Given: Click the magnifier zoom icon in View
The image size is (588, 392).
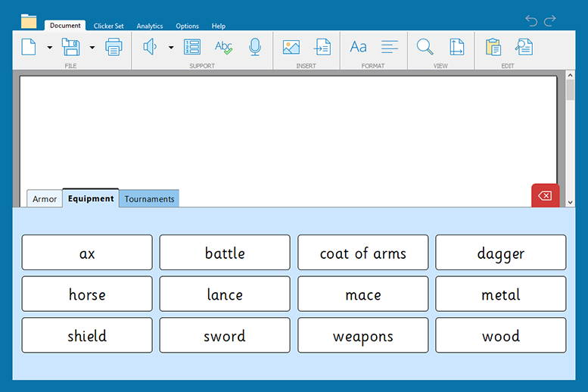Looking at the screenshot, I should click(425, 48).
